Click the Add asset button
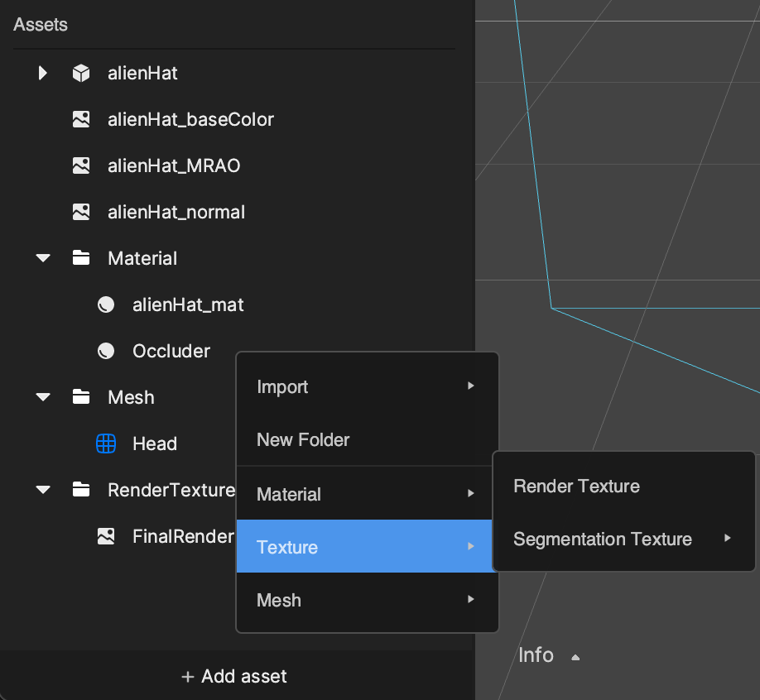This screenshot has height=700, width=760. point(234,676)
